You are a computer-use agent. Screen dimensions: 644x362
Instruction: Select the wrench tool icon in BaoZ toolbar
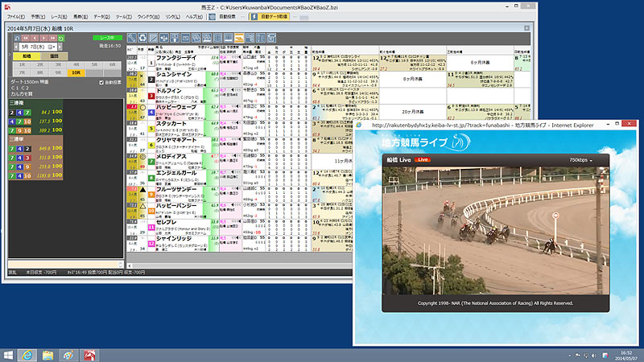coord(131,38)
